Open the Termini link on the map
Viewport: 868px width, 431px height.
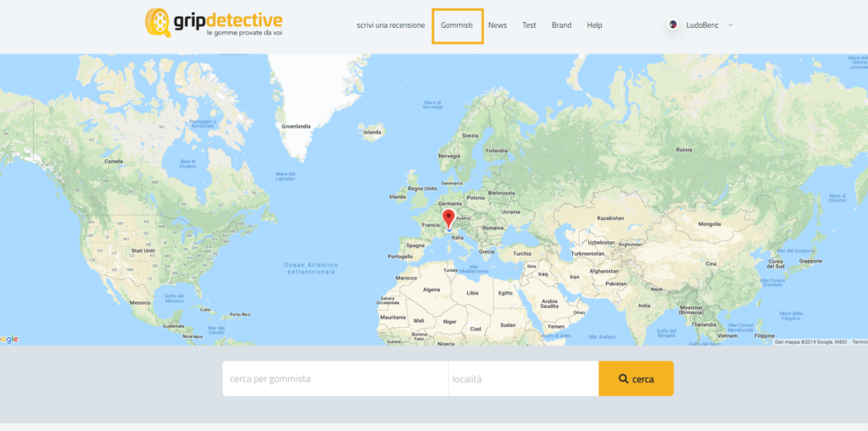click(860, 341)
